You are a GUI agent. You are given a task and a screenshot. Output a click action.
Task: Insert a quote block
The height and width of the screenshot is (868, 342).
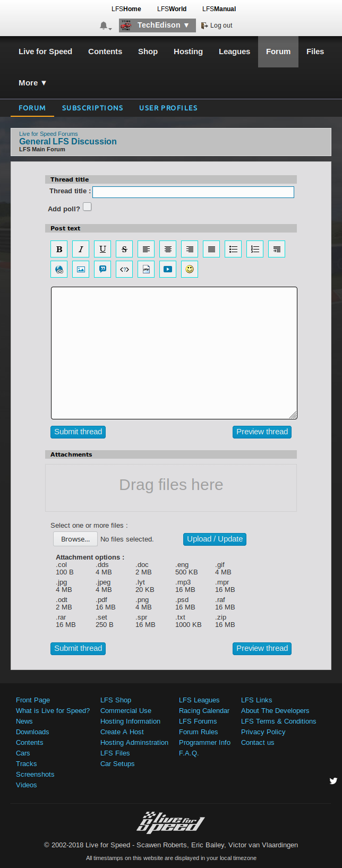pos(102,269)
